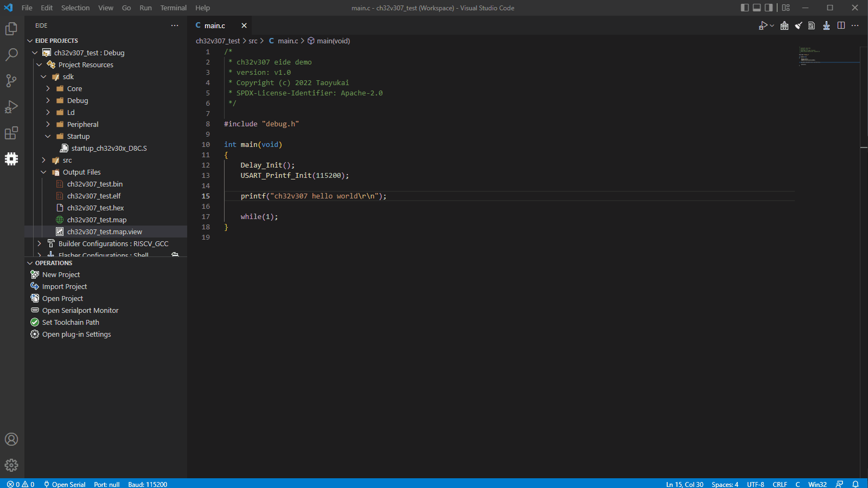Open startup_ch32v30x_D8C.S file
868x488 pixels.
click(106, 148)
